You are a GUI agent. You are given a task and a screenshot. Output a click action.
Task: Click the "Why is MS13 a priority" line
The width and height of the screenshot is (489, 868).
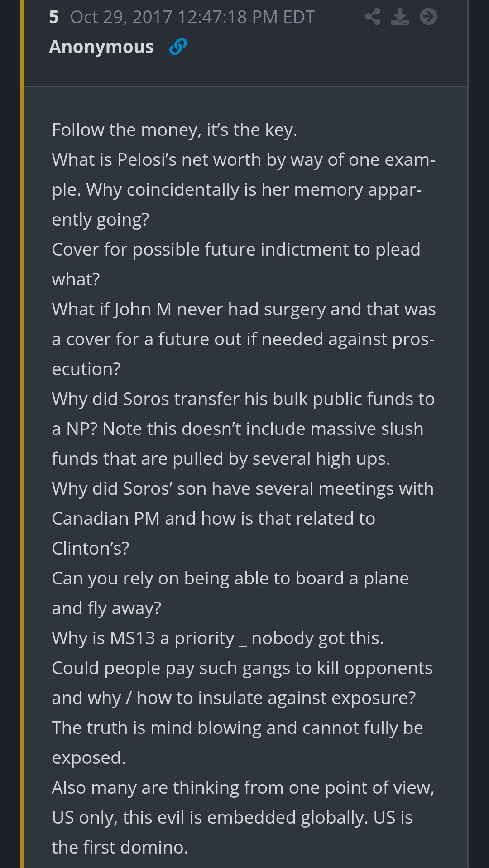(x=217, y=638)
